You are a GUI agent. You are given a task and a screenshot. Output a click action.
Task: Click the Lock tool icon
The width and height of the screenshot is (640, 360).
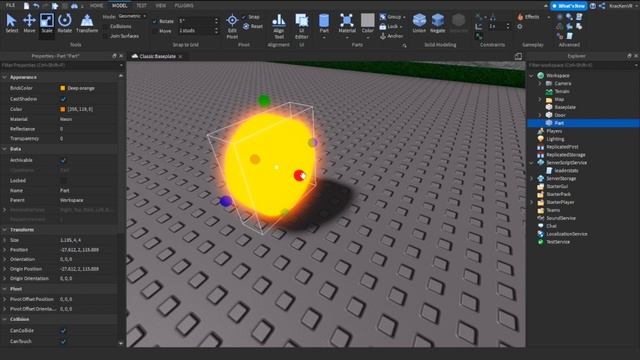pos(383,27)
